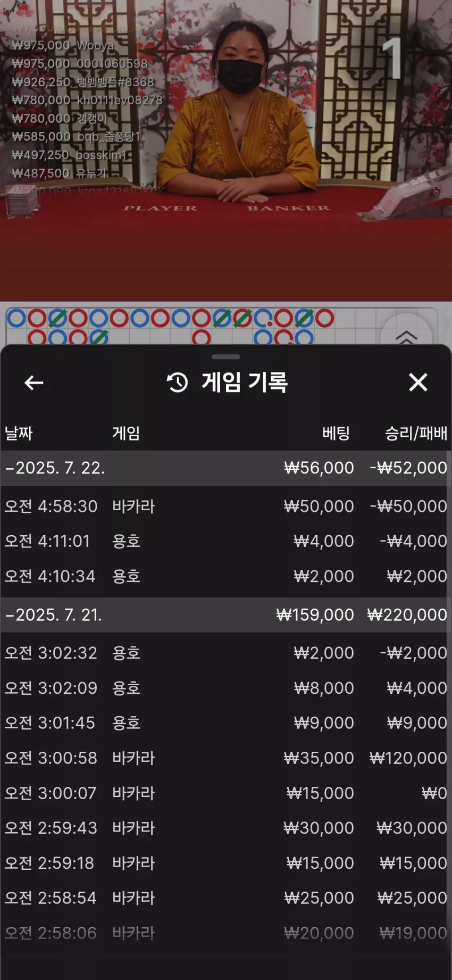Open the 오전 3:02:09 용호 record
This screenshot has width=452, height=980.
pos(226,688)
